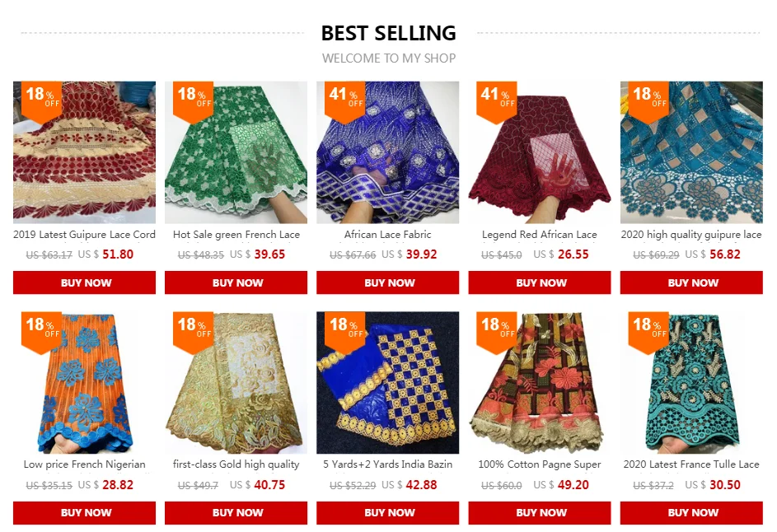
Task: Click Buy Now for Legend Red African Lace
Action: coord(540,282)
